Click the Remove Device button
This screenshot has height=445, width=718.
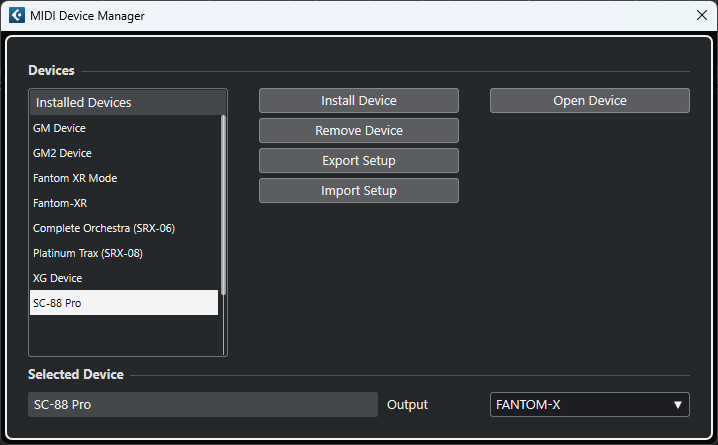(359, 130)
